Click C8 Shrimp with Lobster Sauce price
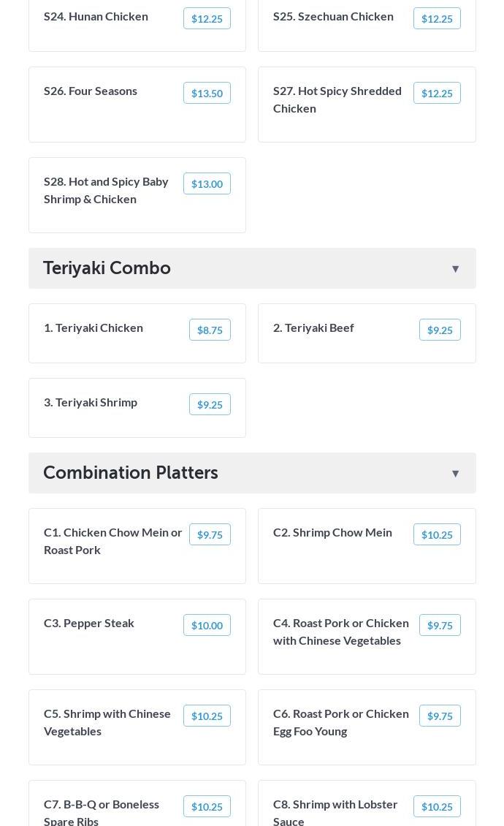The image size is (504, 826). pyautogui.click(x=437, y=806)
